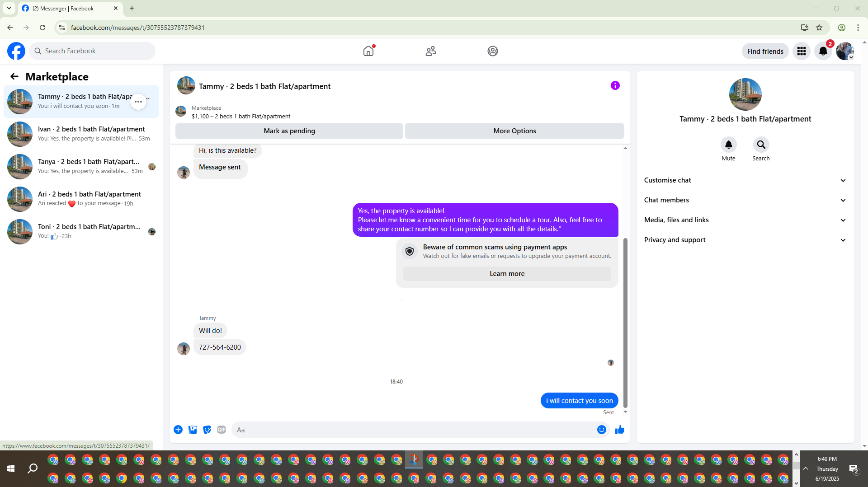Viewport: 868px width, 487px height.
Task: Click Tammy's "Will do!" message
Action: pyautogui.click(x=210, y=331)
